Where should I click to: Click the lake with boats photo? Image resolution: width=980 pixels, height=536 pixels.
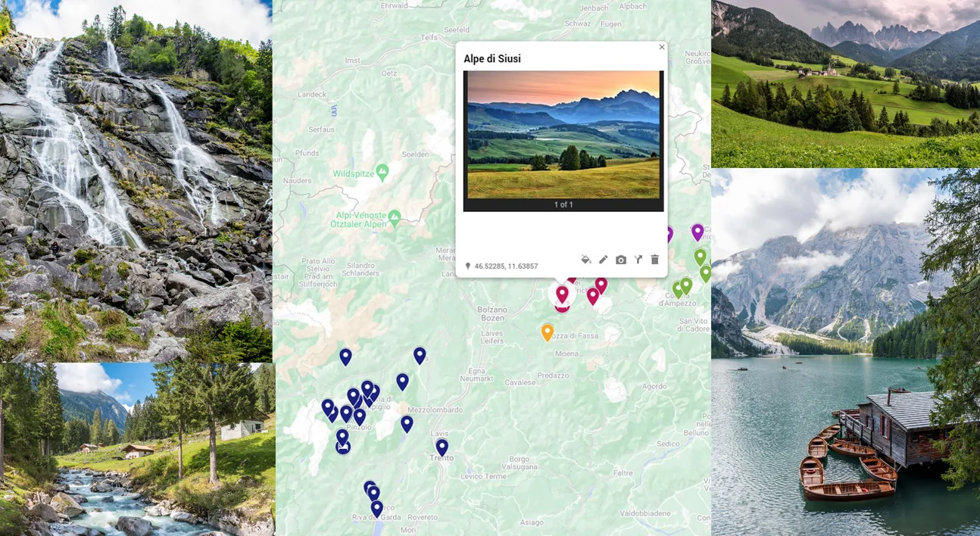[845, 352]
